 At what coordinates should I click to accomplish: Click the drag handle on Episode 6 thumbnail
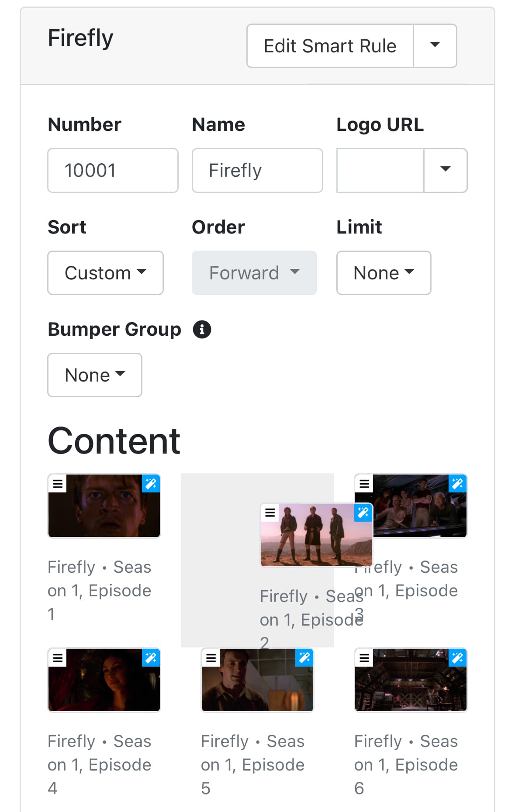click(364, 658)
